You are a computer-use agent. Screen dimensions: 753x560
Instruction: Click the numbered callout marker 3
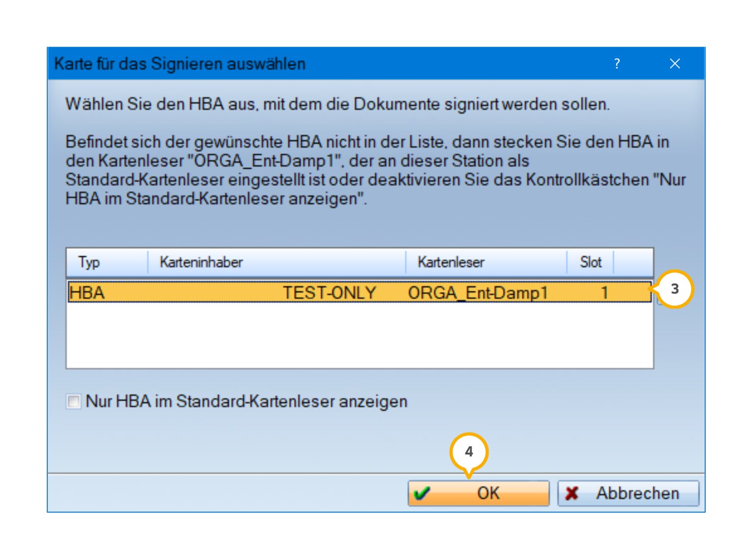coord(675,289)
